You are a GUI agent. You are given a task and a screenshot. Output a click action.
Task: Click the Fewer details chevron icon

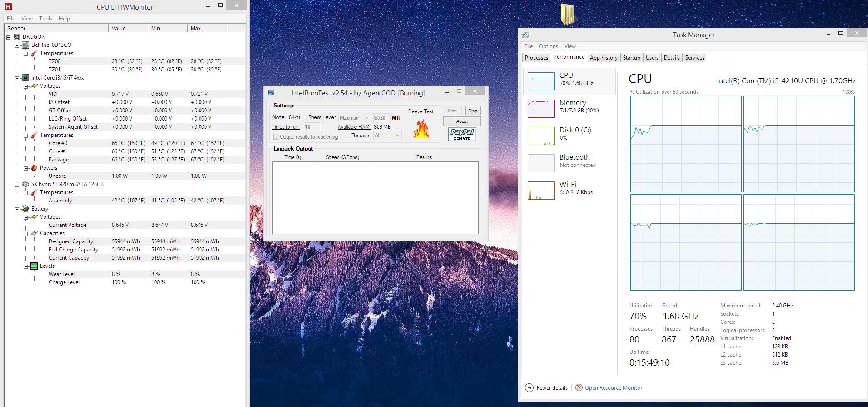(529, 387)
